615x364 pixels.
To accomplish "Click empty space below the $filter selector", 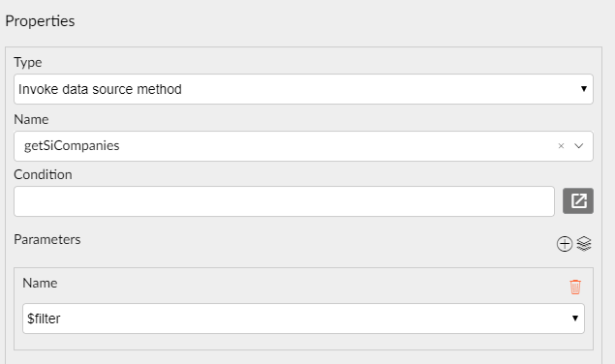I will (303, 341).
